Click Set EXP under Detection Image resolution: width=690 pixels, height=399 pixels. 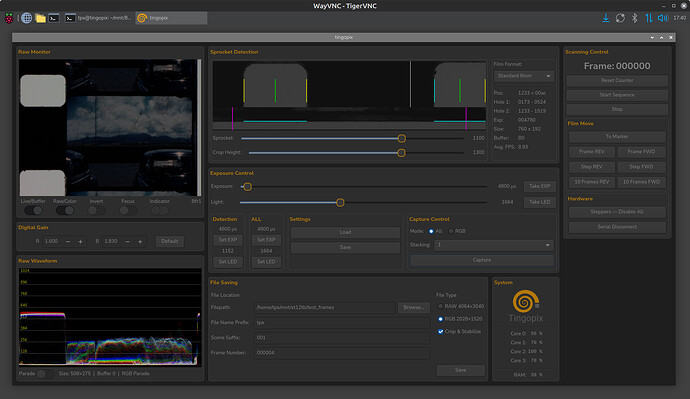pyautogui.click(x=228, y=240)
